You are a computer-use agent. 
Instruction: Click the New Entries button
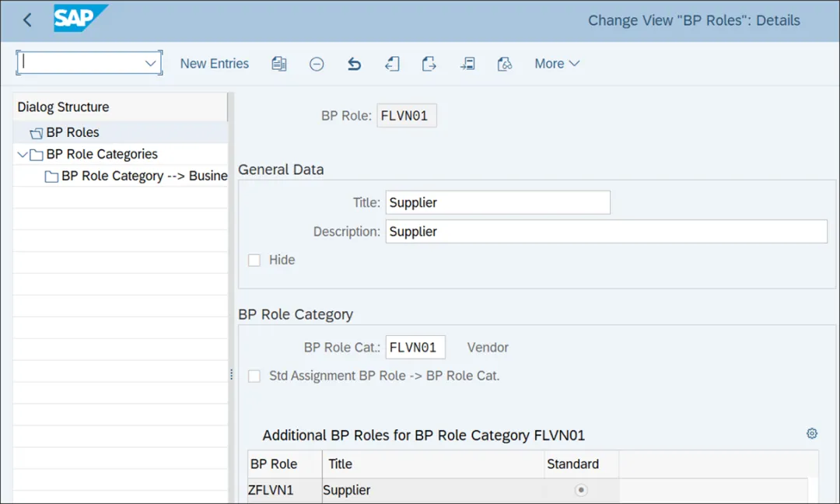[215, 64]
